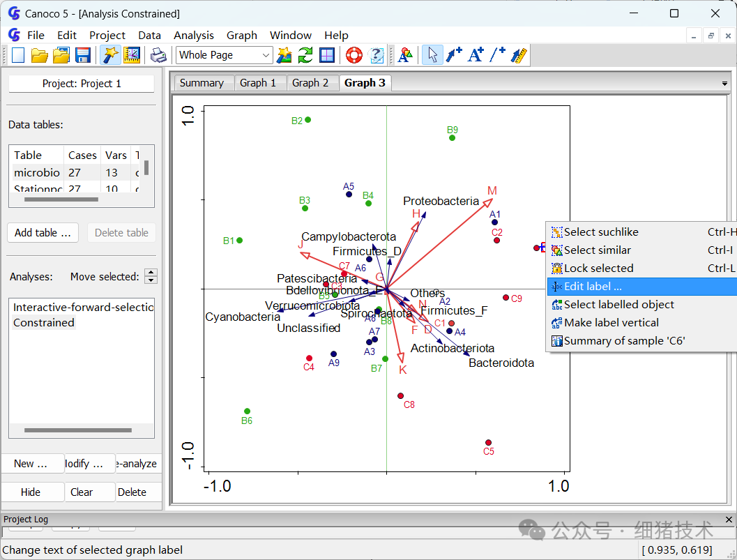This screenshot has width=737, height=560.
Task: Open the Analysis menu
Action: click(x=194, y=35)
